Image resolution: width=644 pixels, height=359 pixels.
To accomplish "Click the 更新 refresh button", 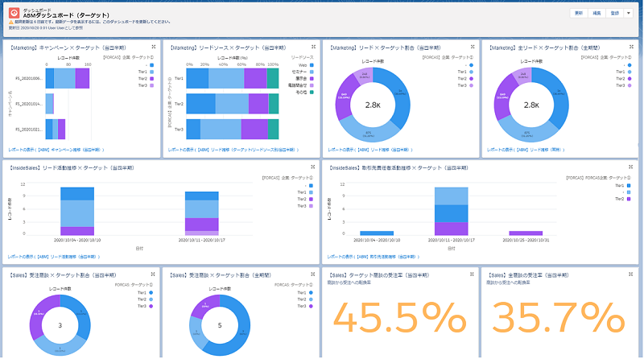I will pyautogui.click(x=580, y=14).
